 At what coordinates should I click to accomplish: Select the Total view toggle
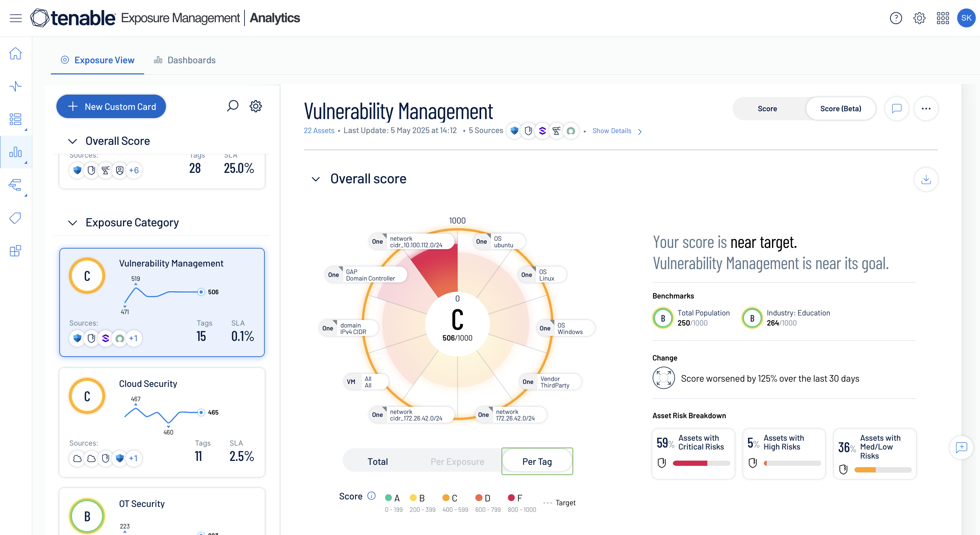coord(378,462)
